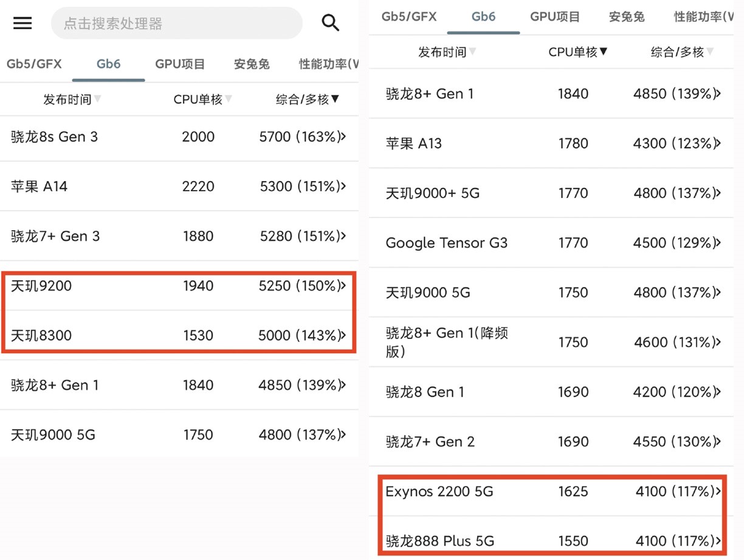Switch to 性能功率 tab in left screenshot
Image resolution: width=750 pixels, height=560 pixels.
point(329,64)
